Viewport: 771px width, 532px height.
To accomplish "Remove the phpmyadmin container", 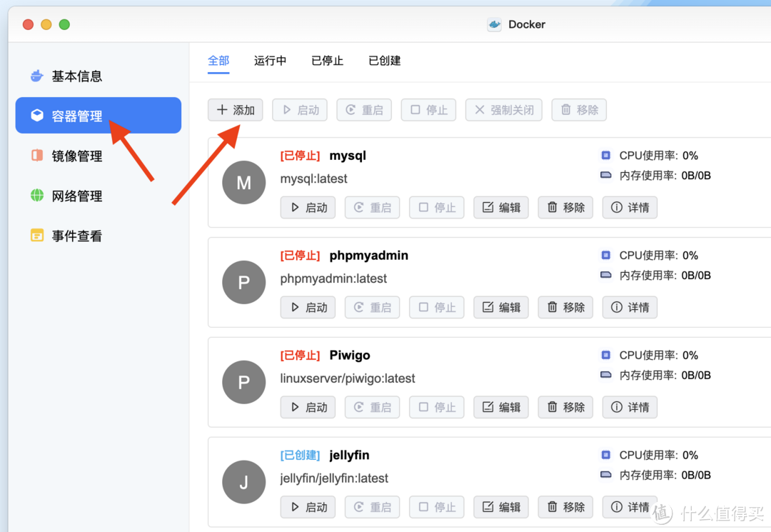I will (565, 307).
